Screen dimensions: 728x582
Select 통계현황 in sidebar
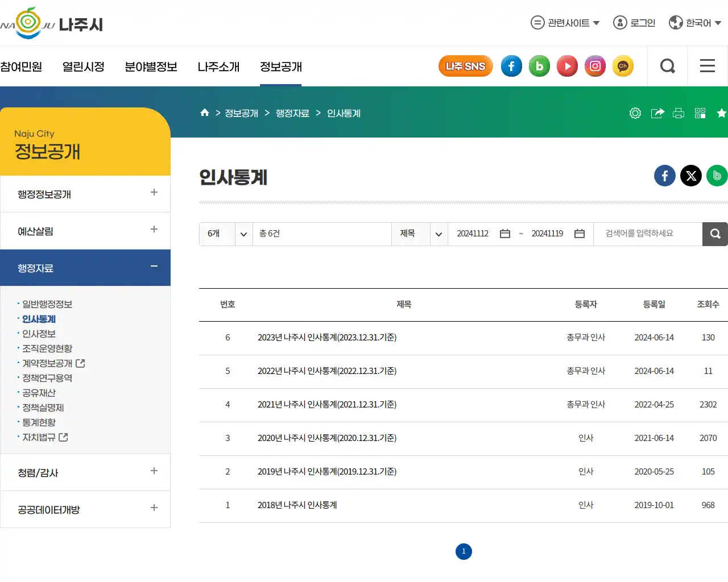39,422
